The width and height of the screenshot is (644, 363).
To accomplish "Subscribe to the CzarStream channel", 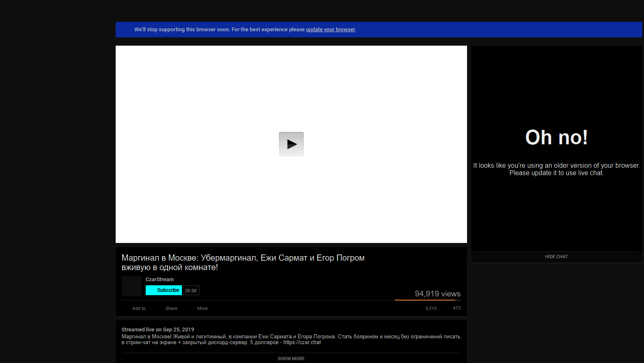I will click(164, 290).
